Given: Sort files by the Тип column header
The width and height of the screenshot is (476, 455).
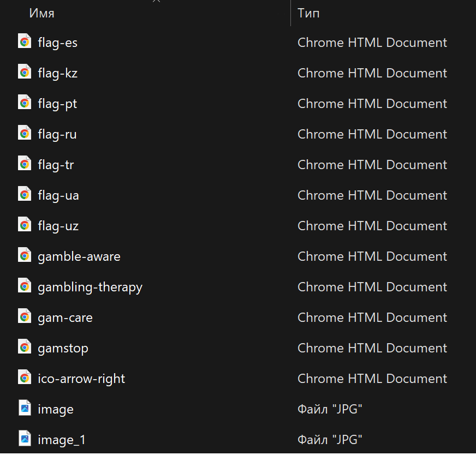Looking at the screenshot, I should tap(308, 13).
